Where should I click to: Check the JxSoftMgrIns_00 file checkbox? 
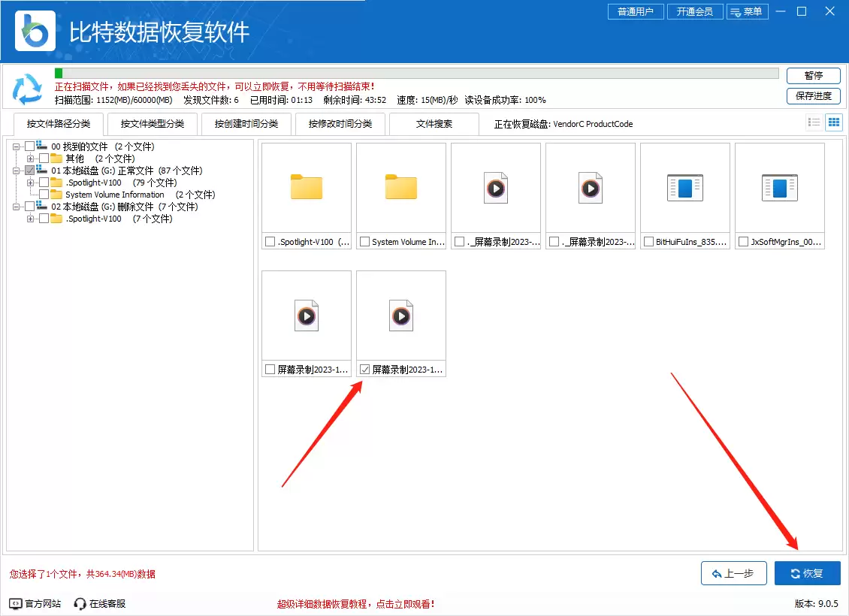coord(743,242)
